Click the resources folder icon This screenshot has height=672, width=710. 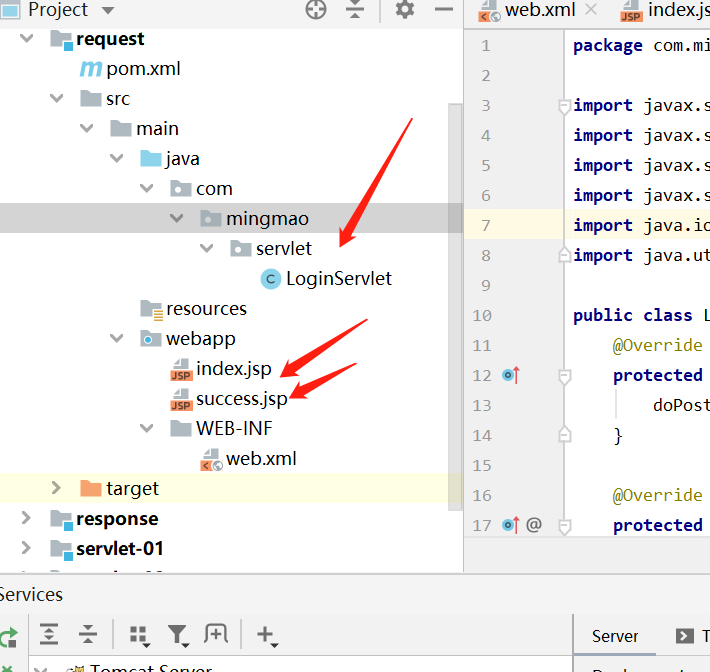point(152,310)
